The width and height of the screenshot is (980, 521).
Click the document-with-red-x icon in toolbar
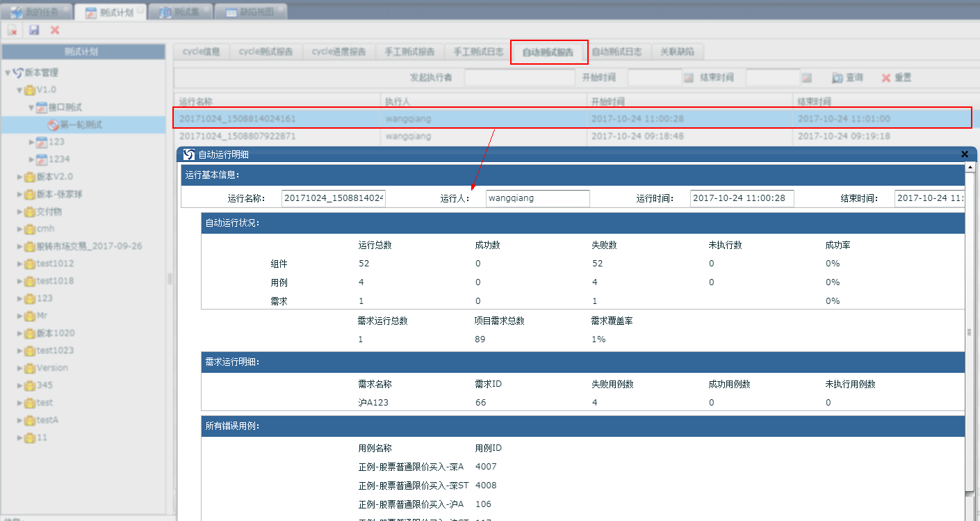13,30
